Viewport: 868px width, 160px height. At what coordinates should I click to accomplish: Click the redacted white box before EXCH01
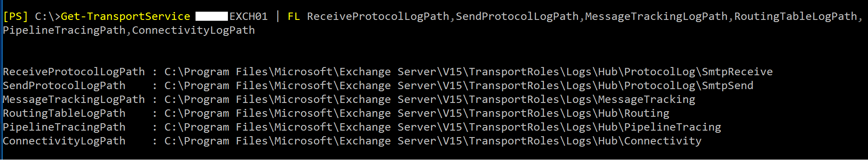211,16
